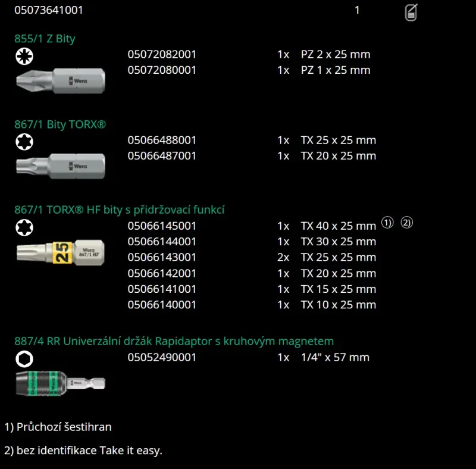Open the 867/1 TORX® HF bity heading link

[119, 210]
